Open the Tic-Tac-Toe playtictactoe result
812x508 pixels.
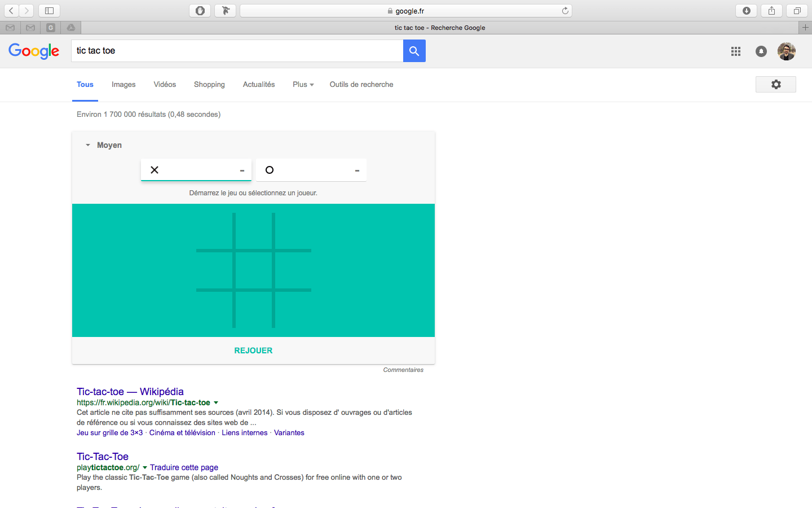tap(103, 456)
